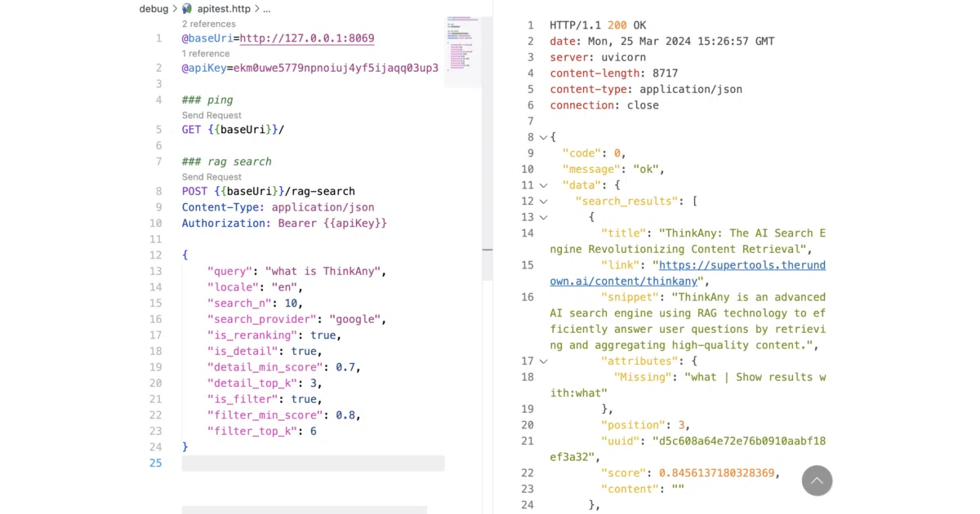Click the scroll-to-top arrow button

coord(817,481)
